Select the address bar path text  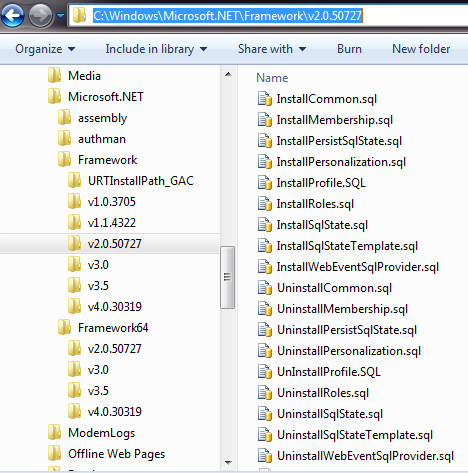click(228, 16)
